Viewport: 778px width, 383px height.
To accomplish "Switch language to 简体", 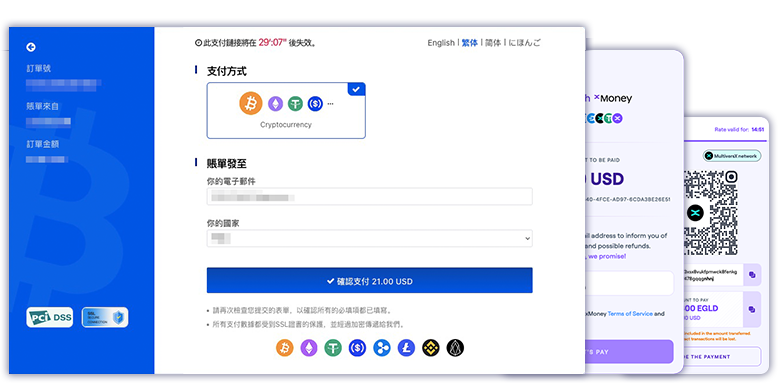I will pyautogui.click(x=493, y=43).
